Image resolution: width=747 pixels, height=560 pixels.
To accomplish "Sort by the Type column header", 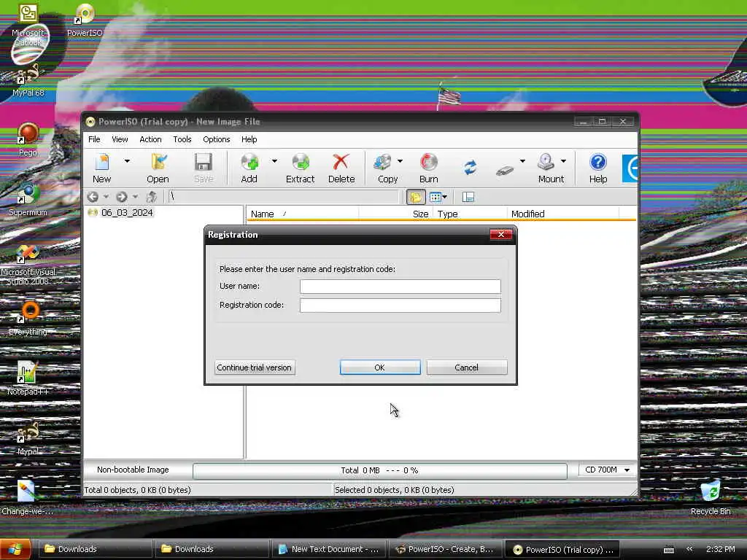I will tap(470, 214).
